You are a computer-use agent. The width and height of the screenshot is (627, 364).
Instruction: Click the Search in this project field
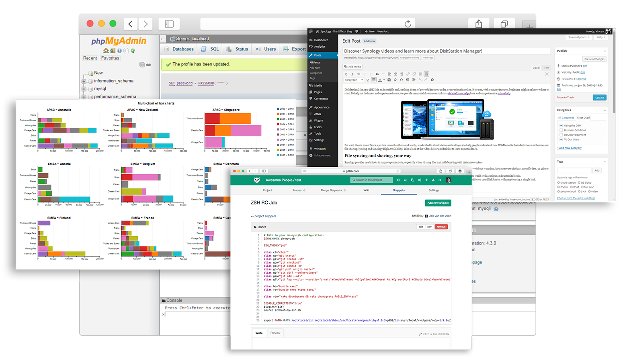pos(371,180)
